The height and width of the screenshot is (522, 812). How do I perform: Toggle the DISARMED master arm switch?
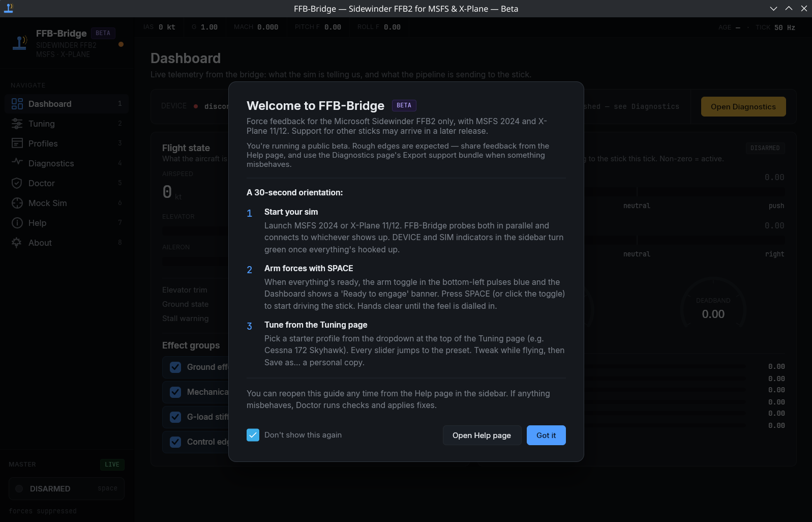pyautogui.click(x=67, y=488)
